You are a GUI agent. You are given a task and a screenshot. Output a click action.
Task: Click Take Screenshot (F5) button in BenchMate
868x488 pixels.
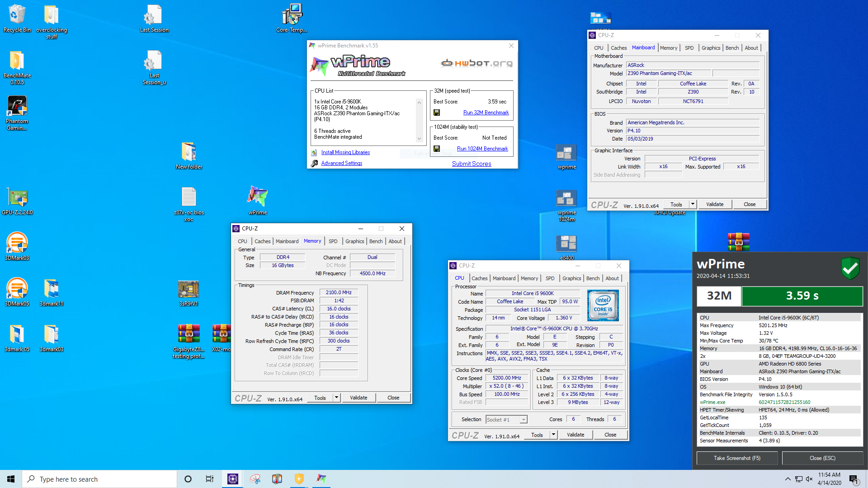[737, 458]
